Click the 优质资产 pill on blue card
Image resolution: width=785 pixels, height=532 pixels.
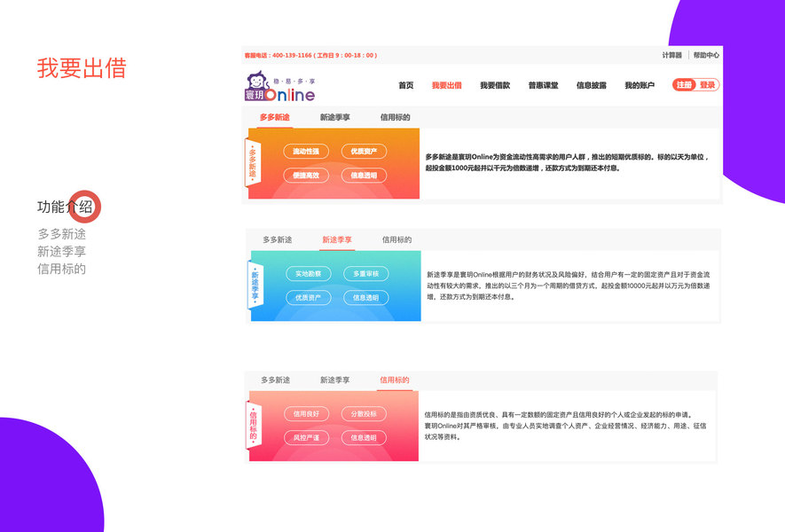(x=309, y=297)
